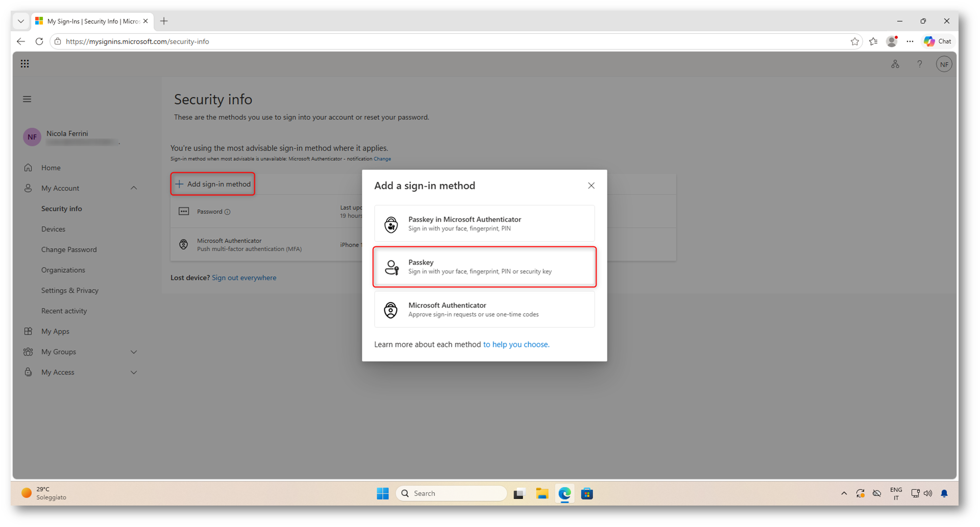980x527 pixels.
Task: Click the Passkey in Microsoft Authenticator icon
Action: [x=391, y=224]
